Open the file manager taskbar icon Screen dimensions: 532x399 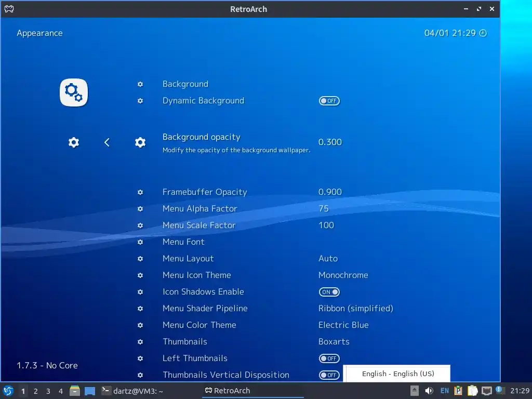(75, 391)
